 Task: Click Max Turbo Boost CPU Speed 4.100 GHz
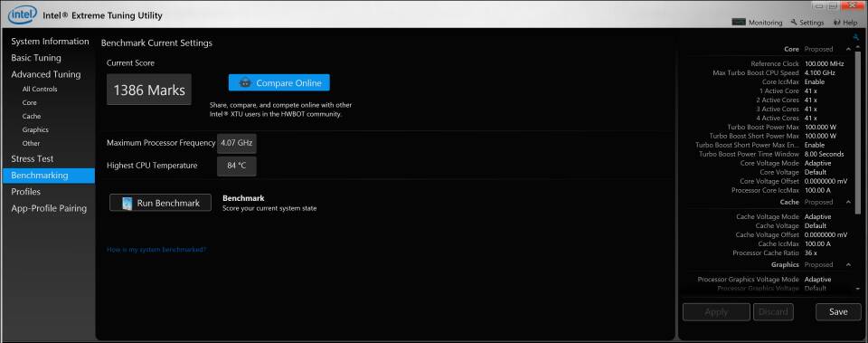(820, 72)
